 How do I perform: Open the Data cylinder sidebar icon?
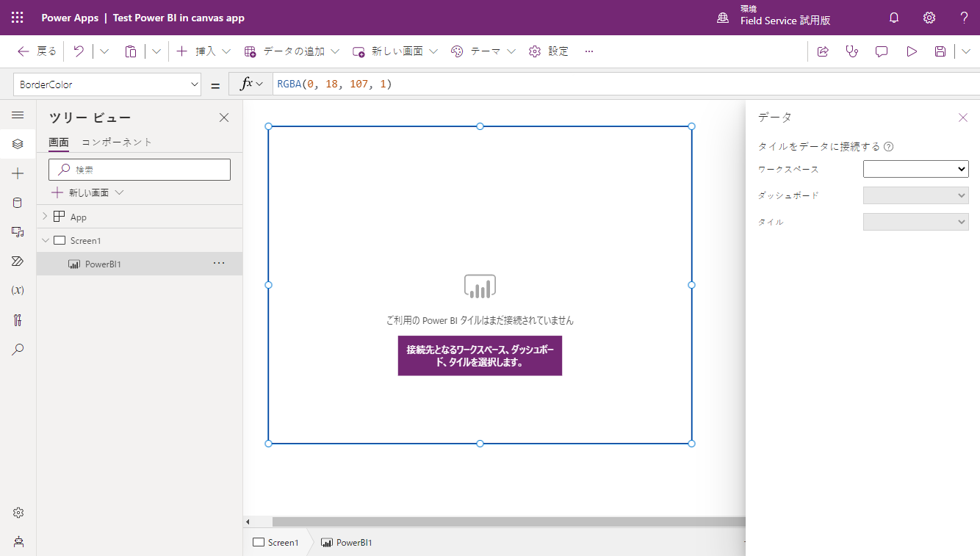(18, 203)
